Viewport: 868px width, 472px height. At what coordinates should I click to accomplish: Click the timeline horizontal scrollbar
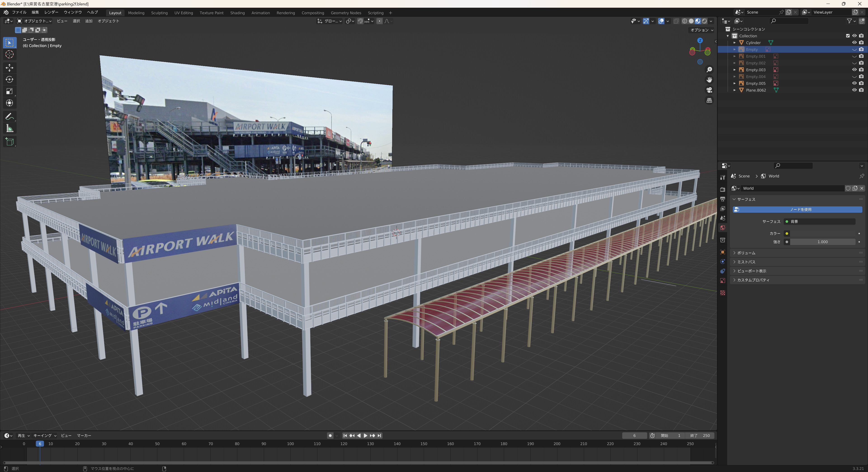358,463
